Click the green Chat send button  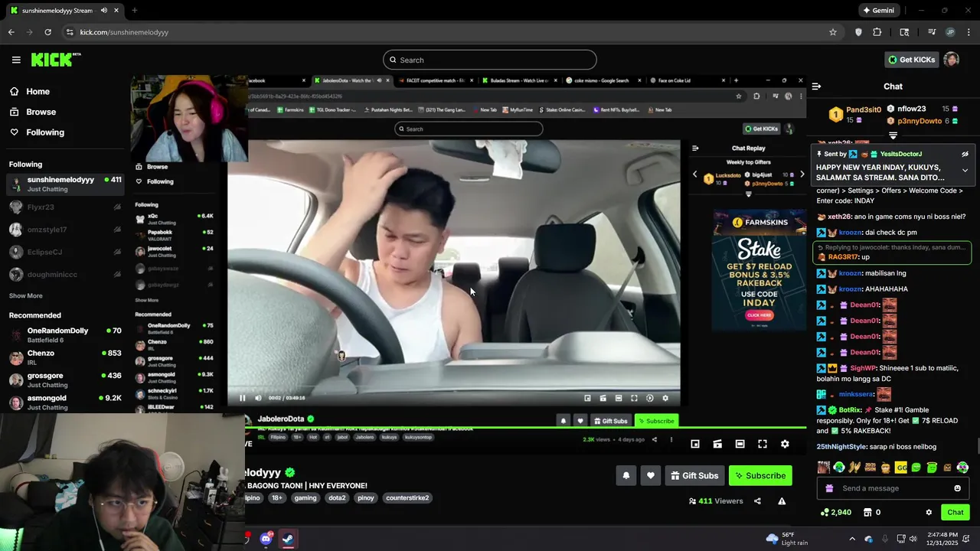click(x=955, y=512)
